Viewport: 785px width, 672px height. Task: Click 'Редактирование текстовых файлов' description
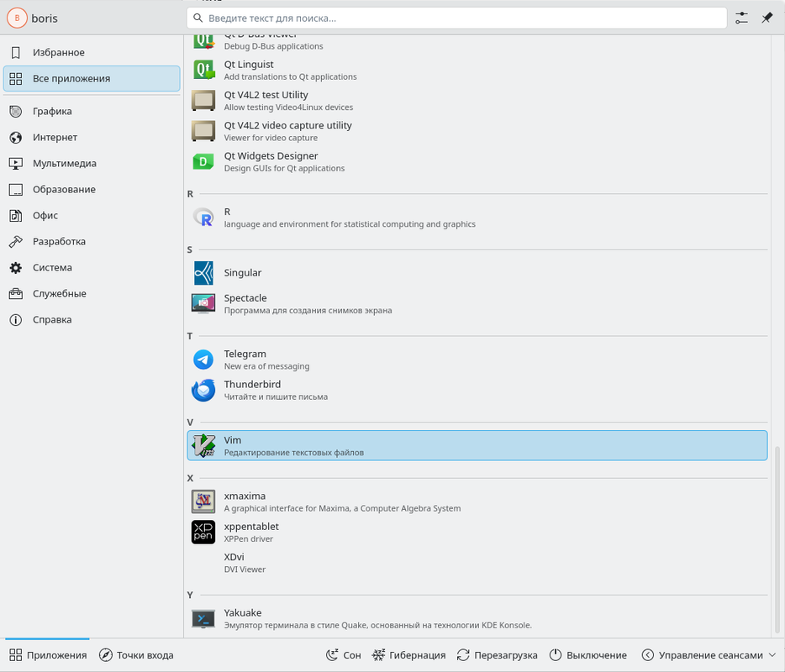point(294,453)
